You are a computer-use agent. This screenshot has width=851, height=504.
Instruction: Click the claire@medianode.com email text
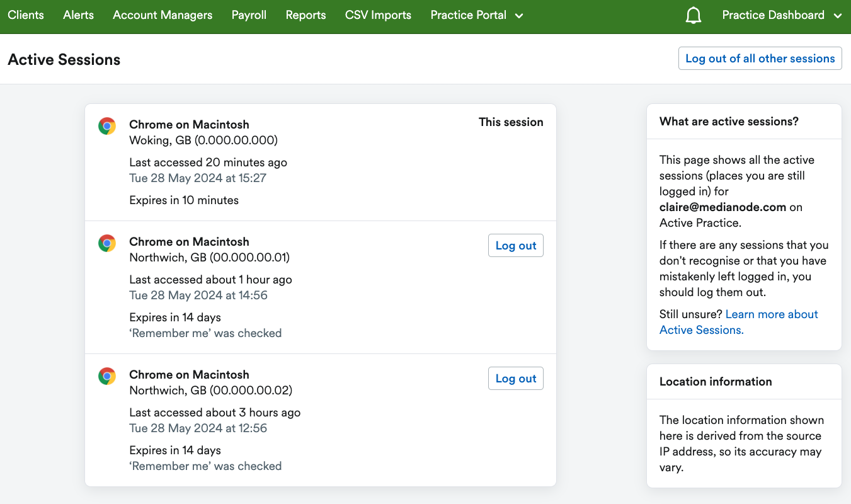[722, 207]
